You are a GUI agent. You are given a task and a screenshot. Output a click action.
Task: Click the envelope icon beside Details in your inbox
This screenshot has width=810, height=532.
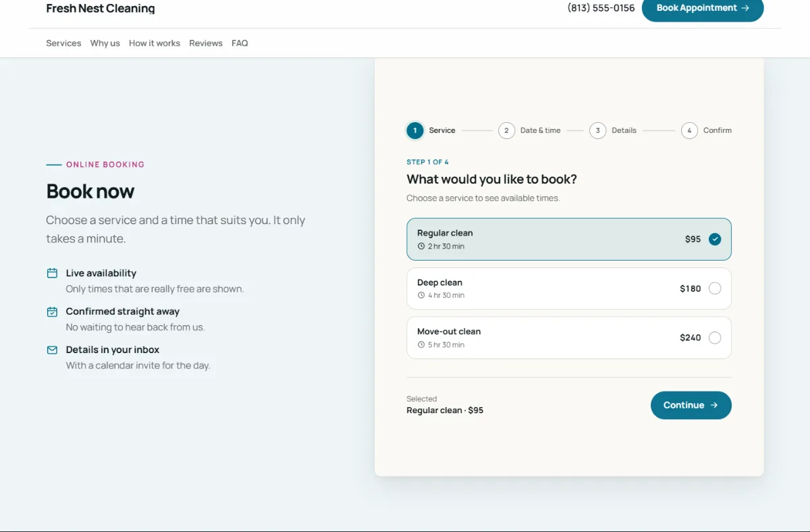point(52,350)
